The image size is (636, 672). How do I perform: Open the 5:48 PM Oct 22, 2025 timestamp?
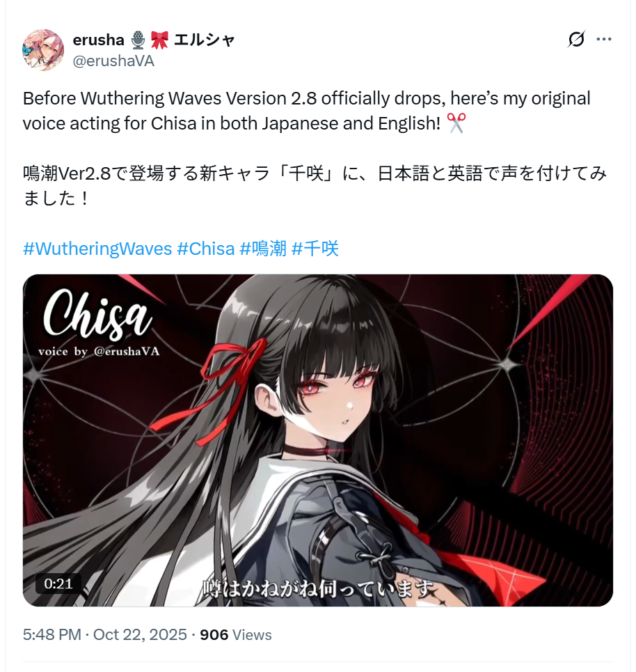click(x=105, y=634)
